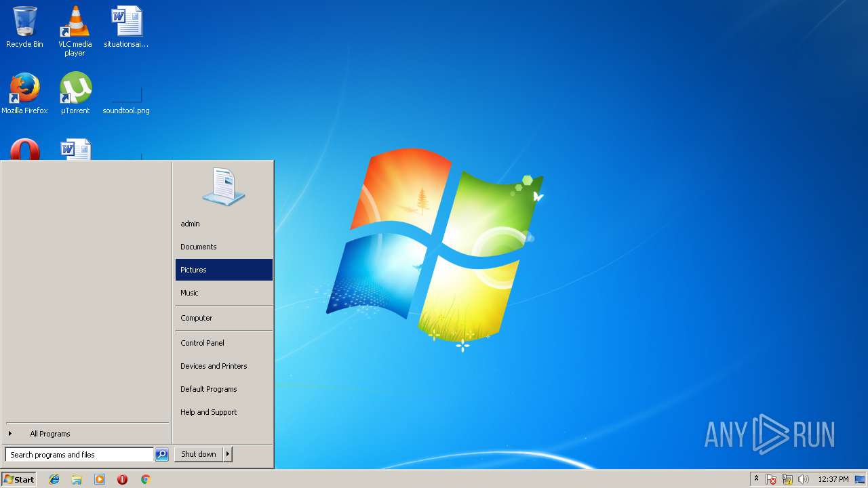Click the Shut down button
Viewport: 868px width, 488px height.
pyautogui.click(x=199, y=454)
